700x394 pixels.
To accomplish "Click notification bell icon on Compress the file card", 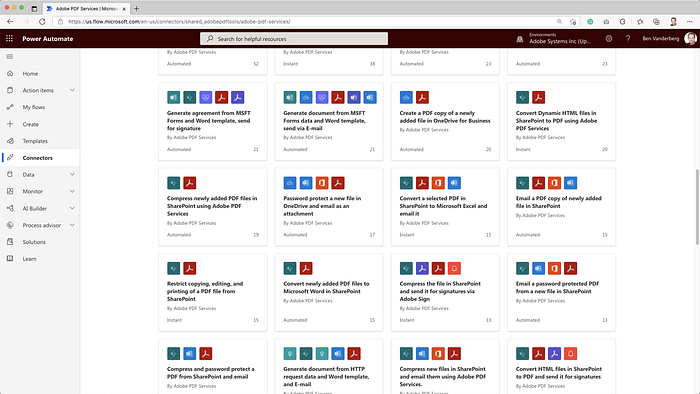I will (x=454, y=268).
